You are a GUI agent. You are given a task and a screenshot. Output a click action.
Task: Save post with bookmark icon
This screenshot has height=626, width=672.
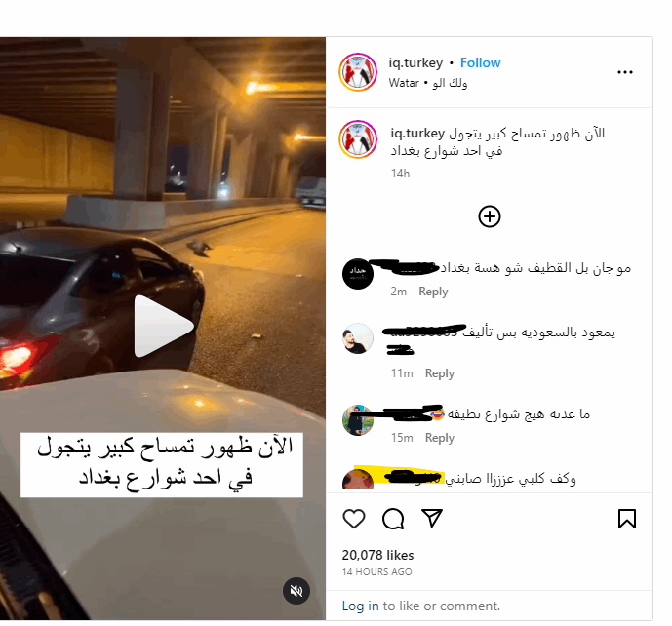626,519
